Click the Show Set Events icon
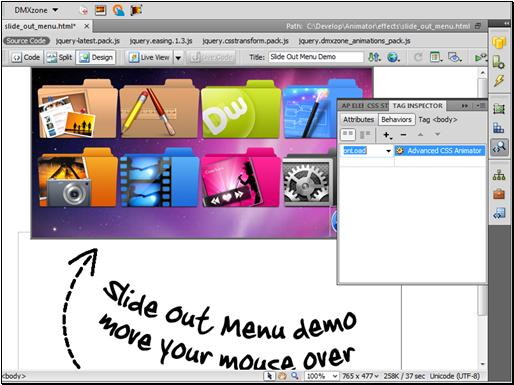The image size is (514, 385). click(x=348, y=135)
